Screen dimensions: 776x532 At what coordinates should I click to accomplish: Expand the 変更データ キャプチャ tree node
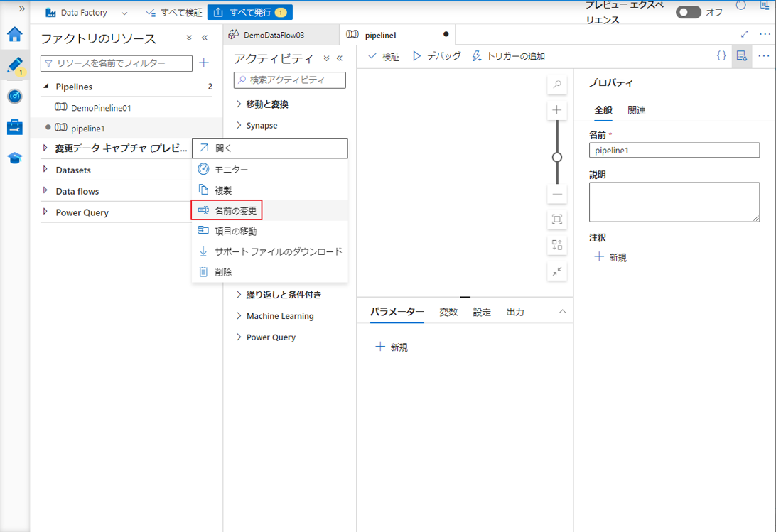[45, 148]
